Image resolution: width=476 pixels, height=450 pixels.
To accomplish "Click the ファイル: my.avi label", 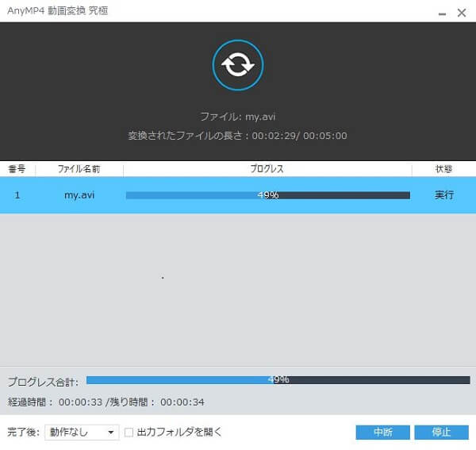I will [238, 117].
